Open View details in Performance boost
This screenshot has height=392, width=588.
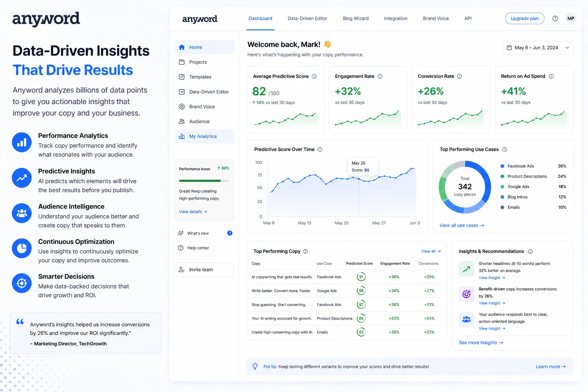coord(193,212)
